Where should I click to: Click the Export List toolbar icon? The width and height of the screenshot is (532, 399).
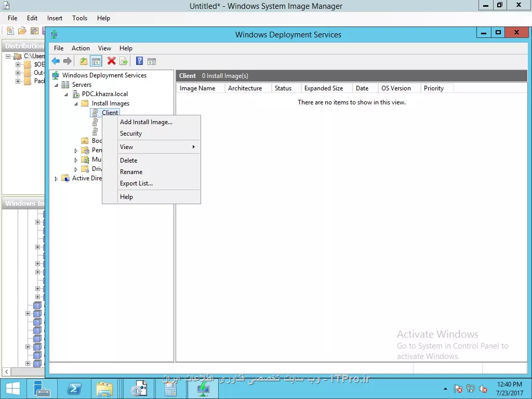click(x=124, y=61)
